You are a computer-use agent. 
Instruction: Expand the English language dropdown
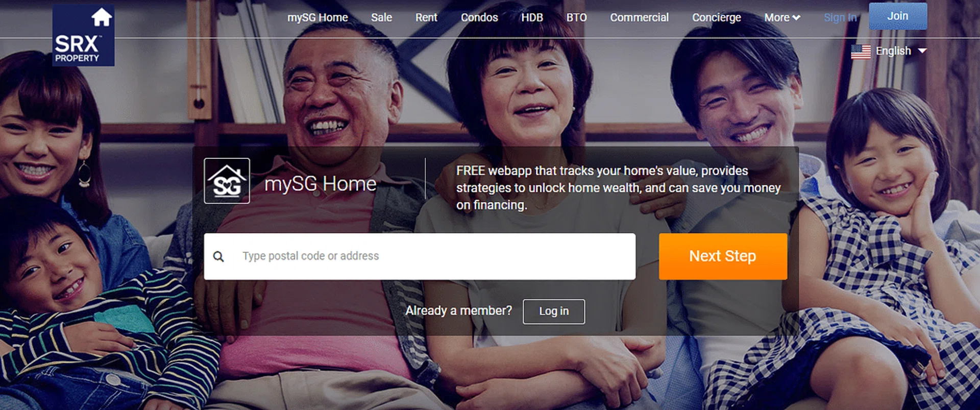889,51
